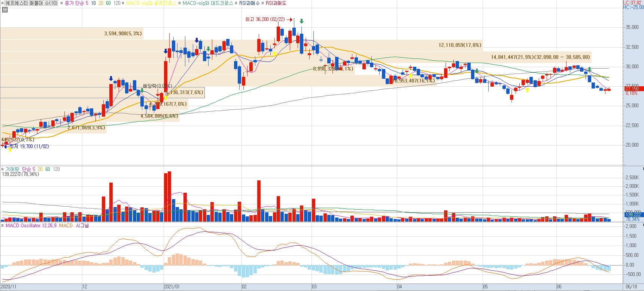Screen dimensions: 644x291
Task: Click the 최저 19,700 (11/02) low label
Action: click(30, 146)
